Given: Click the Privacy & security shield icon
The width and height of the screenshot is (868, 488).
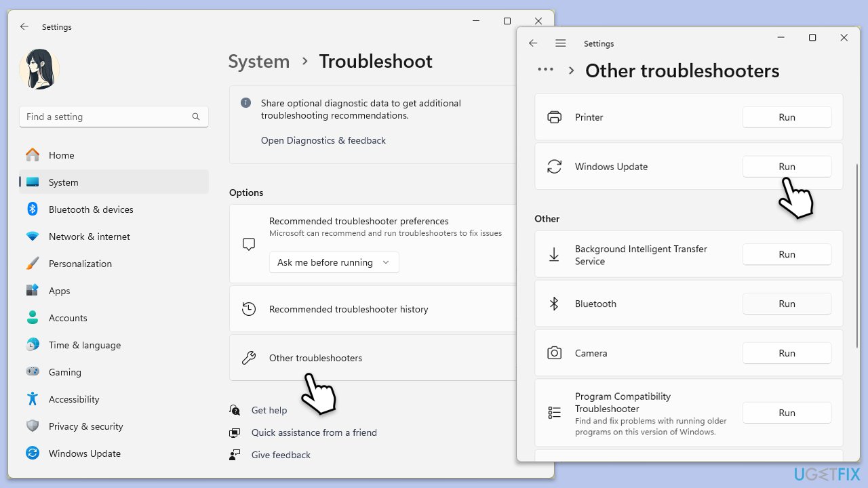Looking at the screenshot, I should (33, 426).
